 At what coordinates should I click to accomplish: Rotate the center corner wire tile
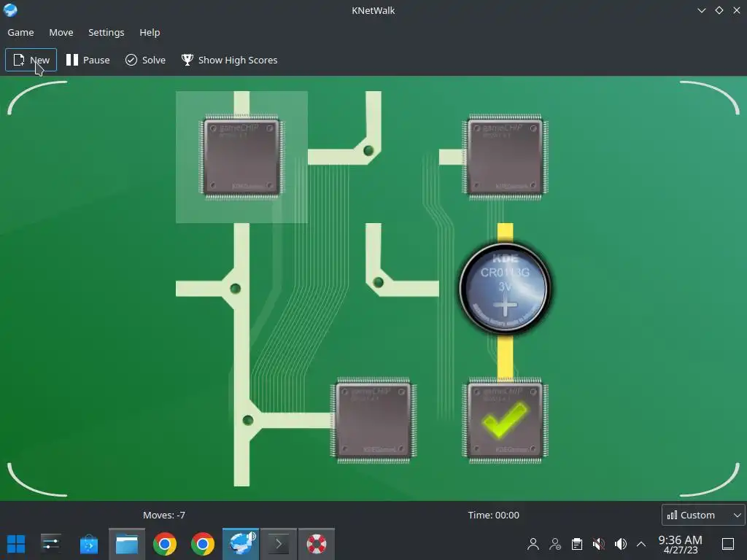point(373,289)
